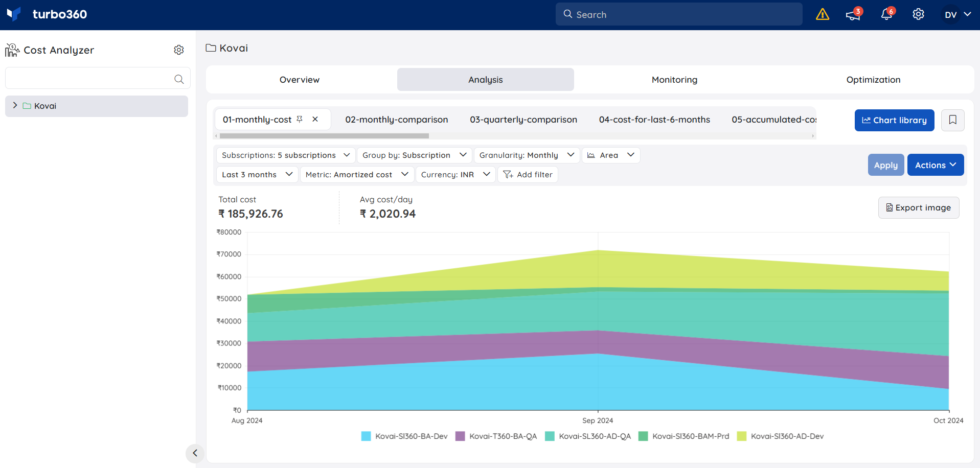Click the Kovai breadcrumb folder icon
980x468 pixels.
pos(211,48)
